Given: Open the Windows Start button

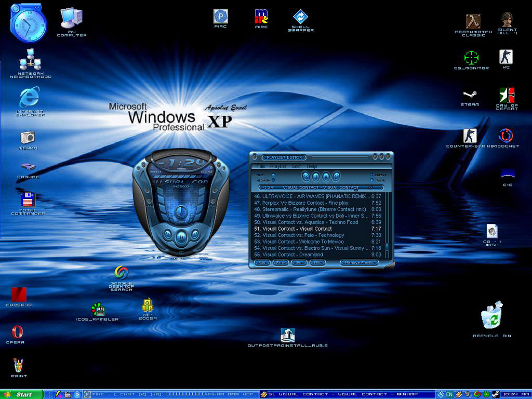Looking at the screenshot, I should pyautogui.click(x=21, y=394).
